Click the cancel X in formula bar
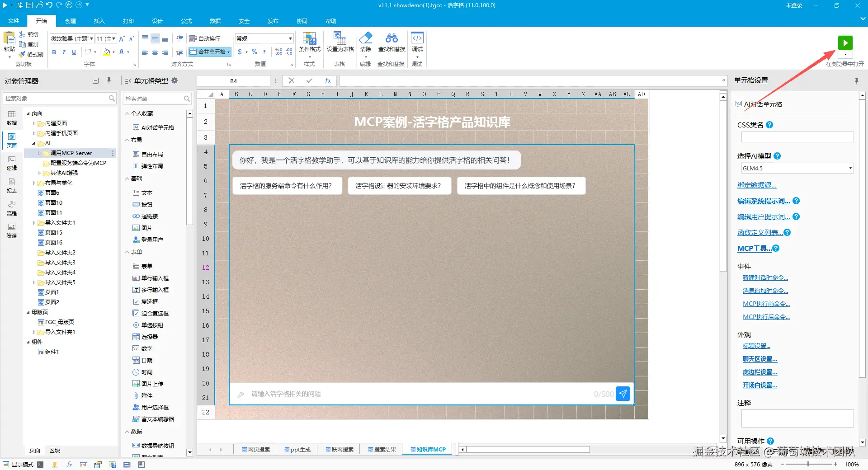 pos(292,81)
